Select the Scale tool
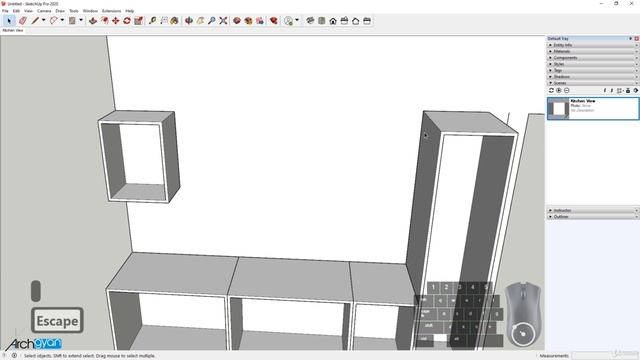This screenshot has height=360, width=640. pos(138,20)
